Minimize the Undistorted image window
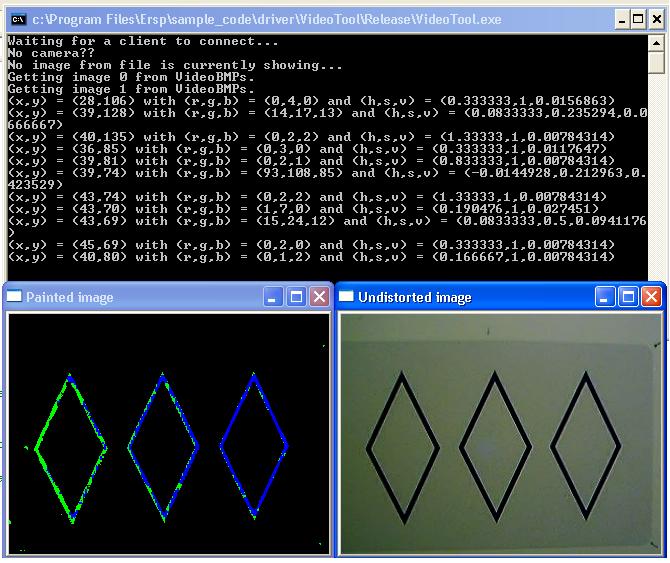670x563 pixels. (x=604, y=296)
